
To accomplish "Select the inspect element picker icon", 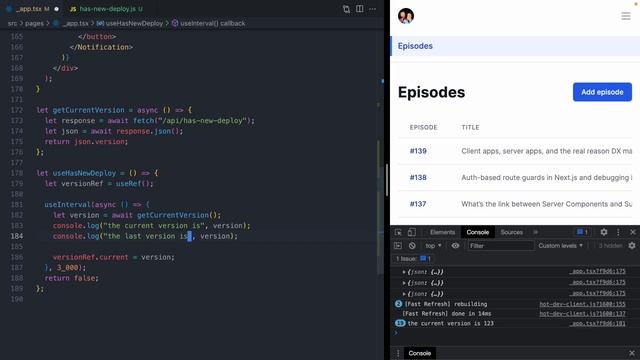I will click(398, 232).
